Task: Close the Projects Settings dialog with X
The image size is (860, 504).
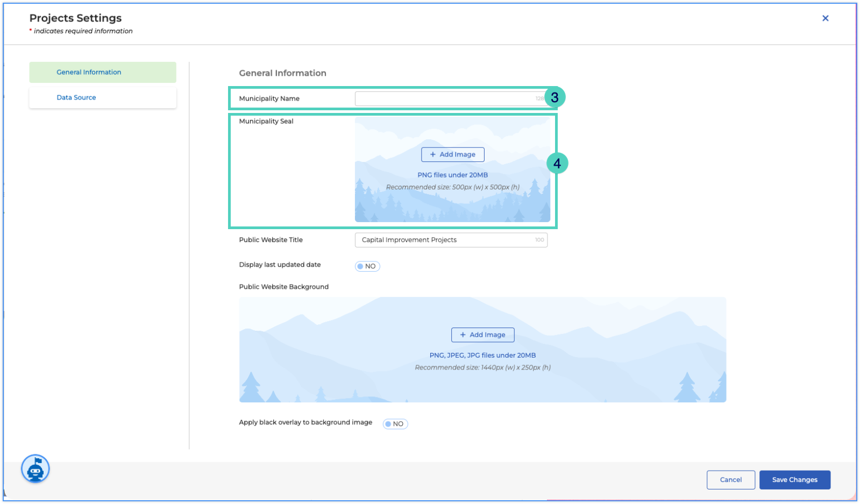Action: 825,18
